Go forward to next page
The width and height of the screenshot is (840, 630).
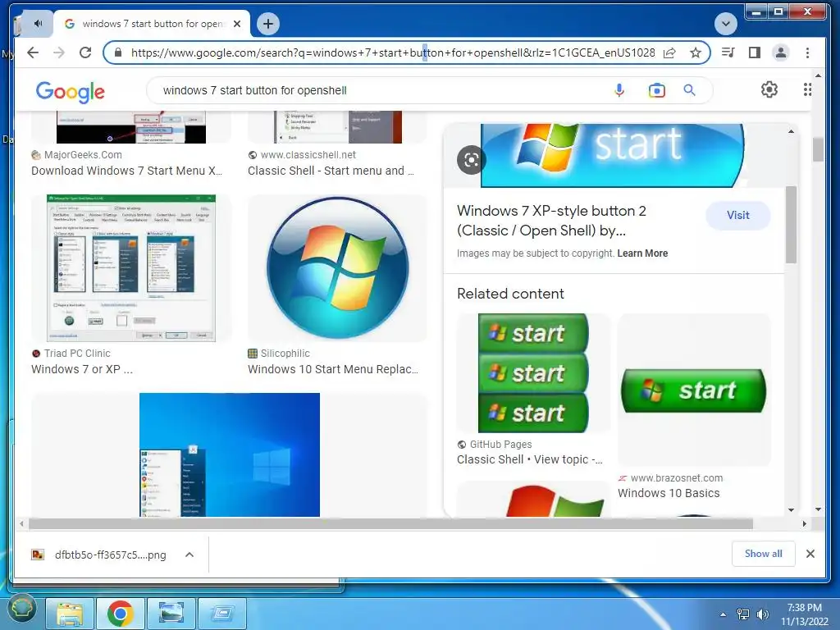click(x=59, y=52)
